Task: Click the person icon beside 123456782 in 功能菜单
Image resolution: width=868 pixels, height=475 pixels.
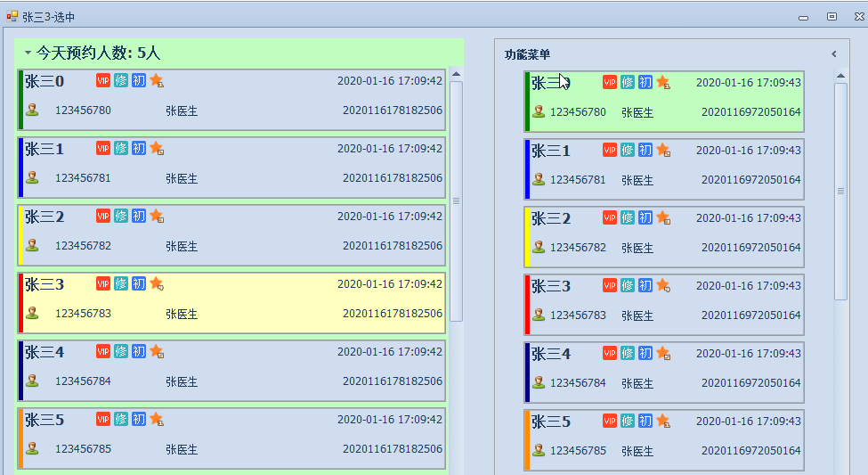Action: coord(539,247)
